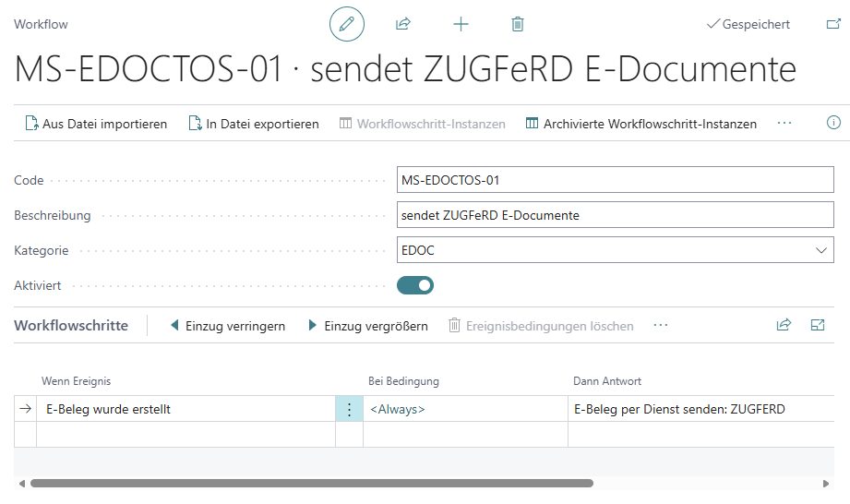Viewport: 850px width, 504px height.
Task: Click Einzug vergrößern
Action: coord(368,326)
